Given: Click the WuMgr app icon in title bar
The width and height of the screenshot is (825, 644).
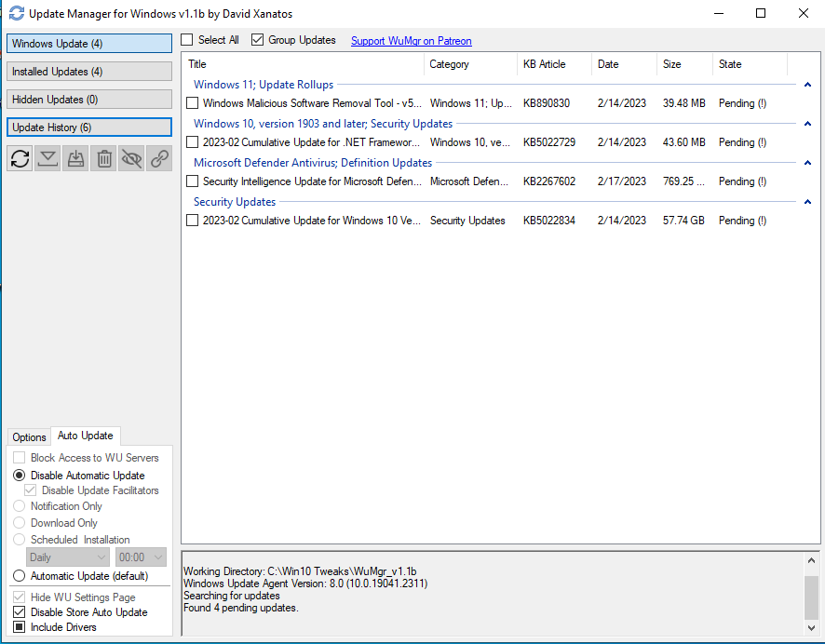Looking at the screenshot, I should [17, 13].
